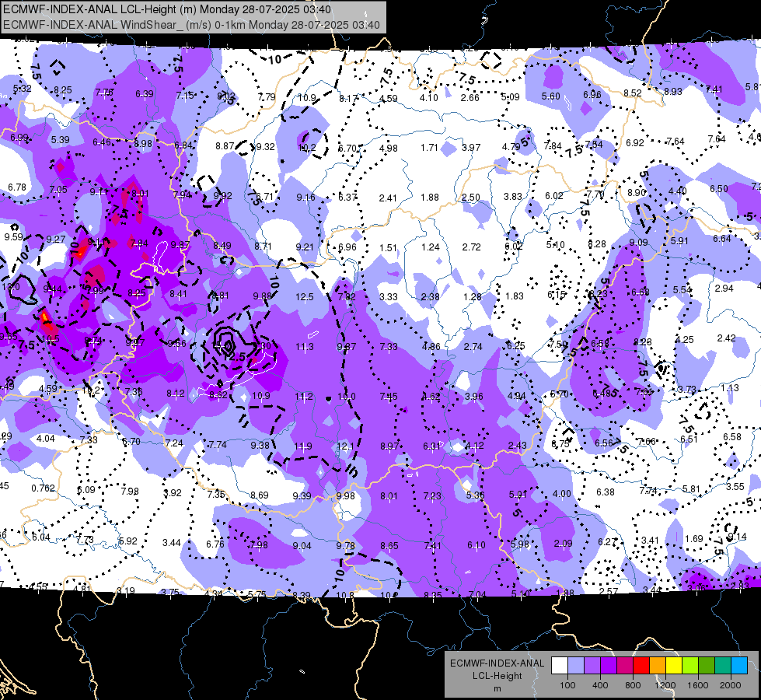The image size is (761, 700).
Task: Click the teal swatch above the 2000 label
Action: [723, 666]
